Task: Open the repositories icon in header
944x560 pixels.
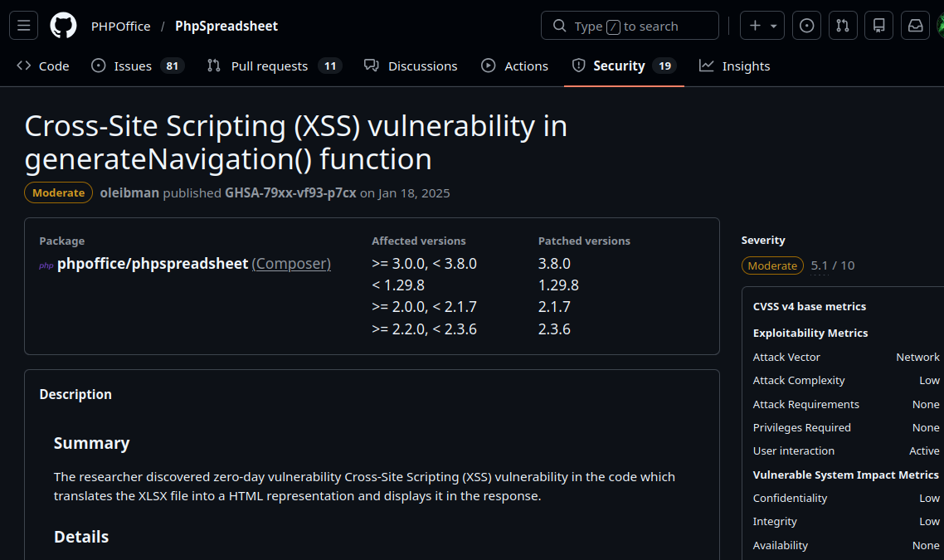Action: pyautogui.click(x=878, y=26)
